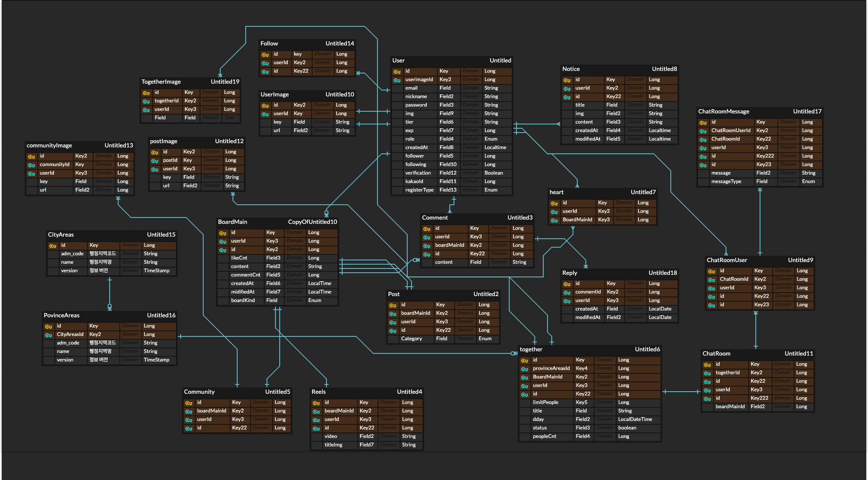Click foreign key icon next to ChatRoomUserId

(703, 131)
